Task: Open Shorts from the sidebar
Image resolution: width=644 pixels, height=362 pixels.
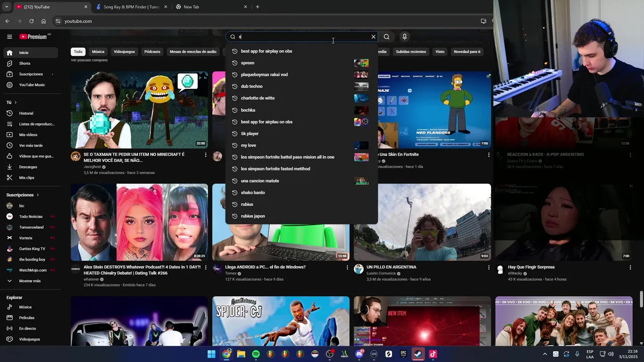Action: [x=30, y=63]
